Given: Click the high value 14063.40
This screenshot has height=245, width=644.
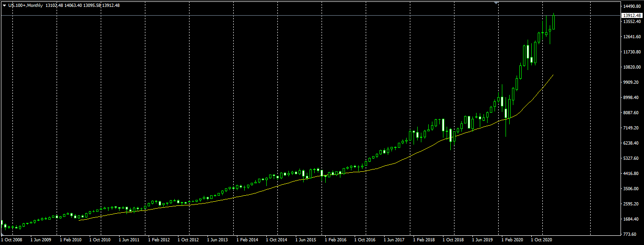Looking at the screenshot, I should click(73, 5).
